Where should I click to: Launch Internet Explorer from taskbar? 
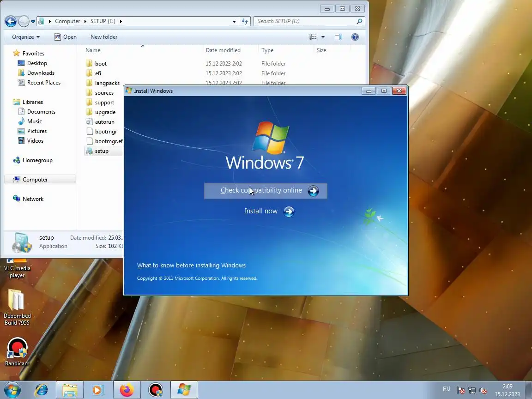coord(42,390)
